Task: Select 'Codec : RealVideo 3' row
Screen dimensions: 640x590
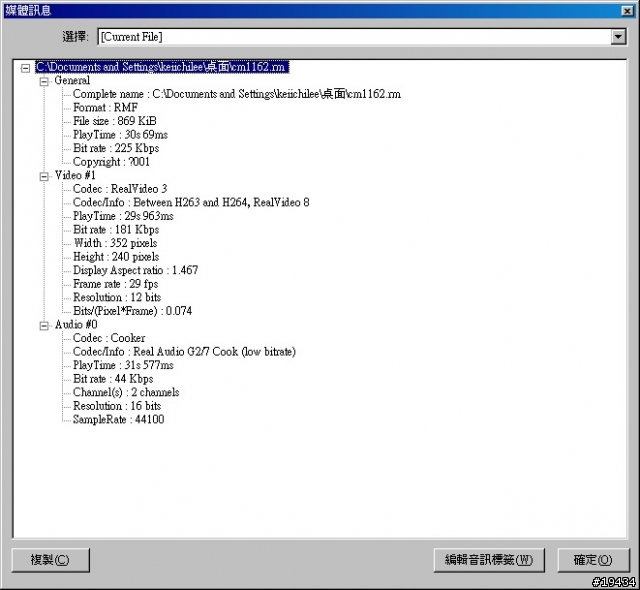Action: pyautogui.click(x=120, y=189)
